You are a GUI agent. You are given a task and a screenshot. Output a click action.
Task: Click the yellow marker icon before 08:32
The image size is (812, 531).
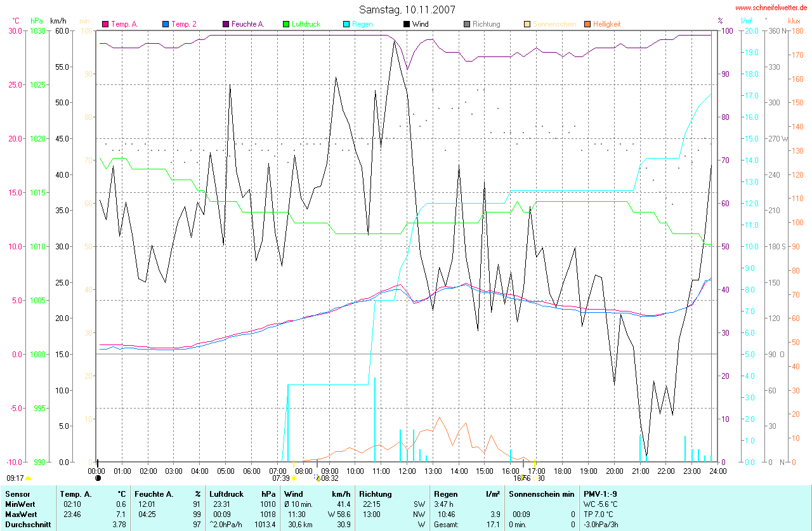point(318,478)
